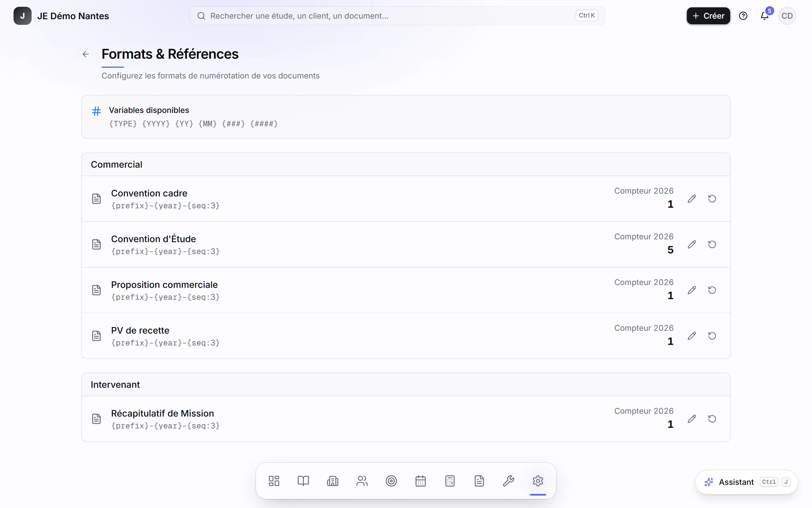Click the PV de recette document icon
This screenshot has height=508, width=812.
click(96, 336)
